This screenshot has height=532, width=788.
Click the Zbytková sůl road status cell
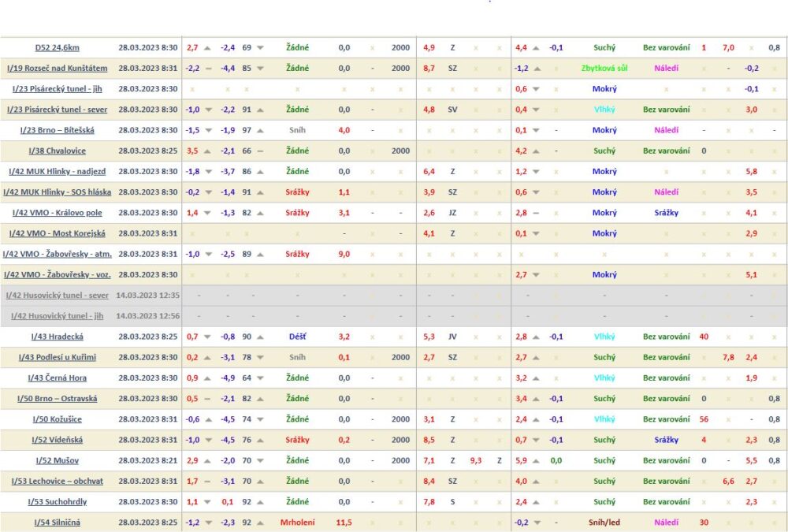[604, 69]
